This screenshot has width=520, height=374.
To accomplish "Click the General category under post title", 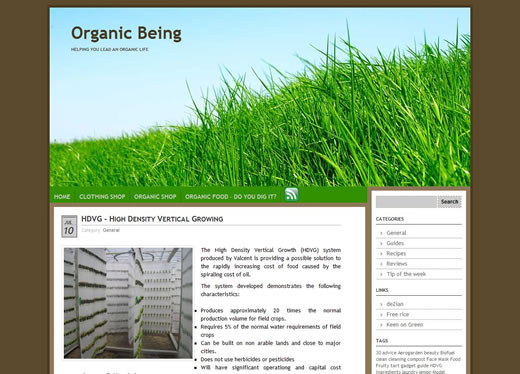I will [111, 230].
